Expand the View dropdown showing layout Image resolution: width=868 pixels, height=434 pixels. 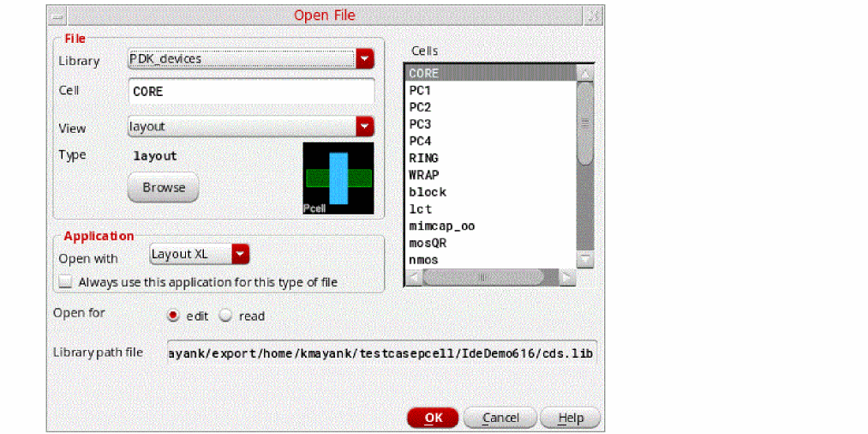365,126
